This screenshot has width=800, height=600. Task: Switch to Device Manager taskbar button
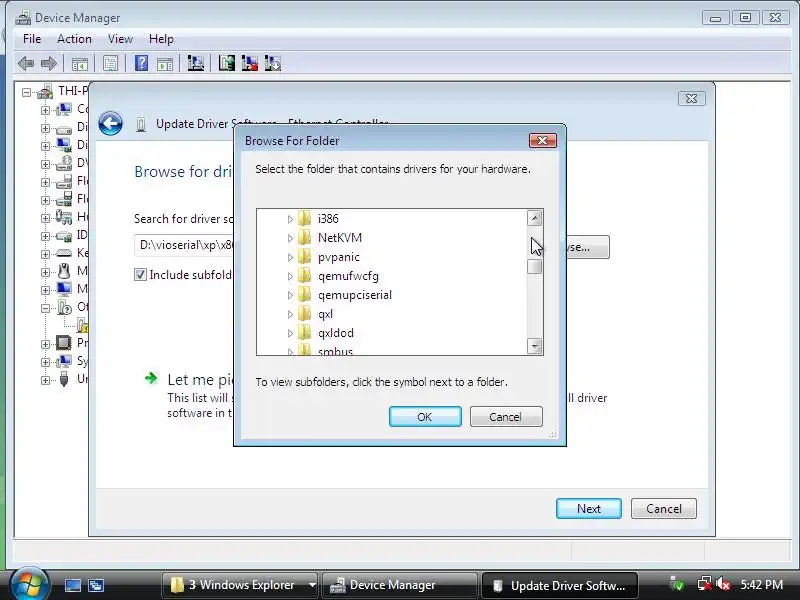pyautogui.click(x=400, y=585)
